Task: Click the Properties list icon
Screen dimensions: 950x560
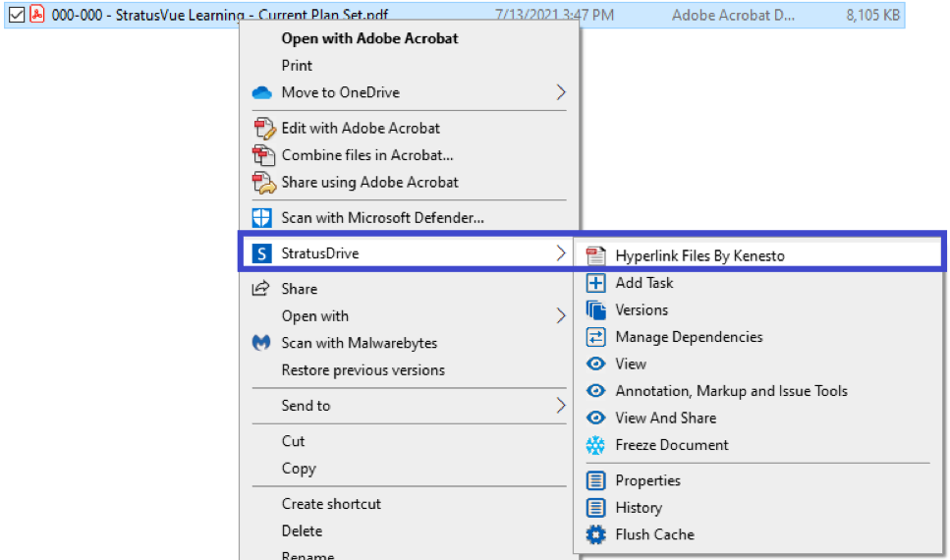Action: 595,480
